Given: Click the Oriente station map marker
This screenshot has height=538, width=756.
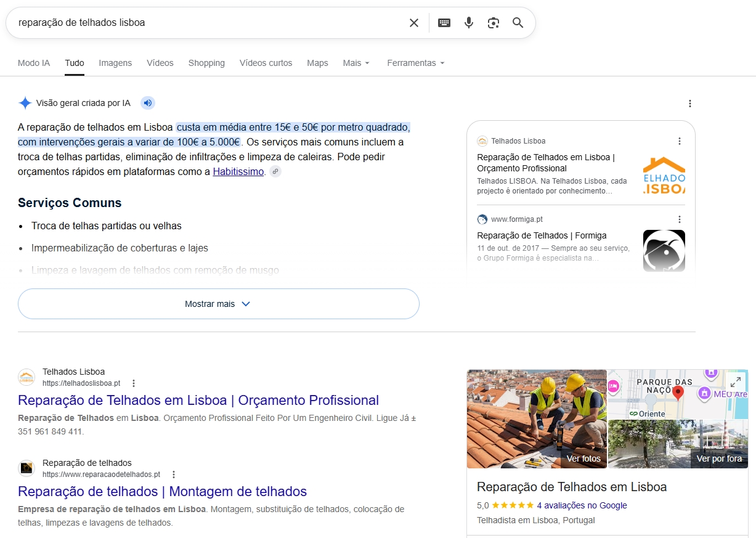Looking at the screenshot, I should (647, 414).
